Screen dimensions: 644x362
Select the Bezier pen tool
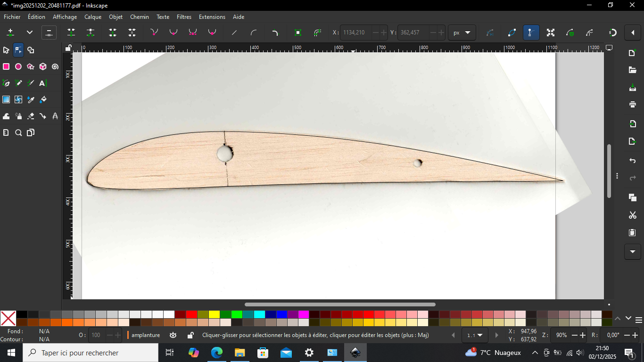[x=6, y=83]
